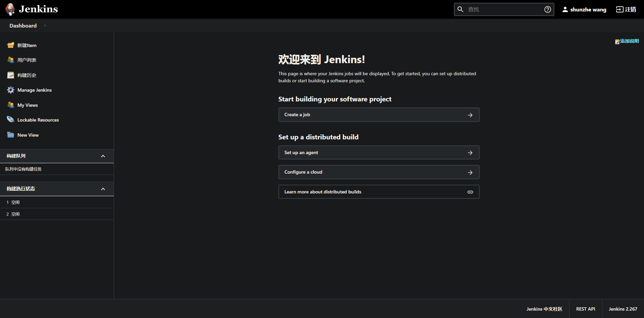
Task: Click the search magnifier icon
Action: pos(461,9)
